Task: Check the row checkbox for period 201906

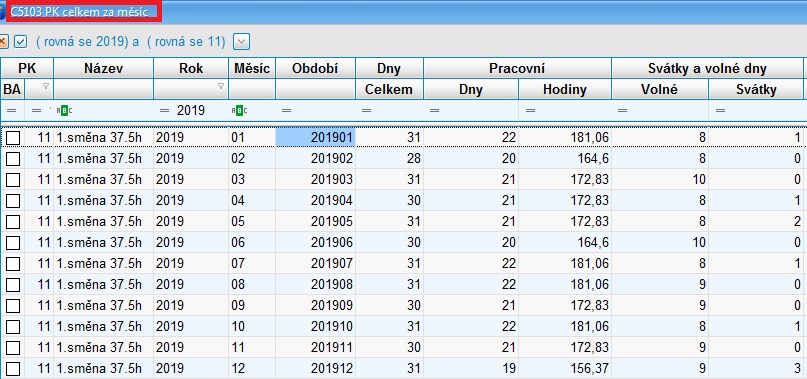Action: [13, 243]
